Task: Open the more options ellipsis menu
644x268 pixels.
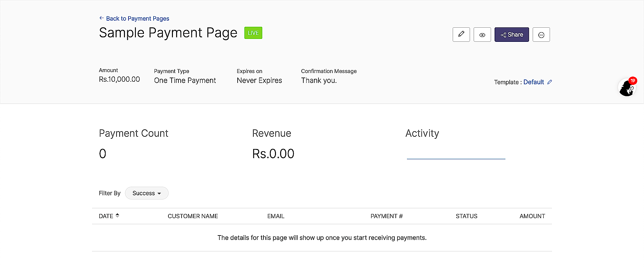Action: (x=541, y=35)
